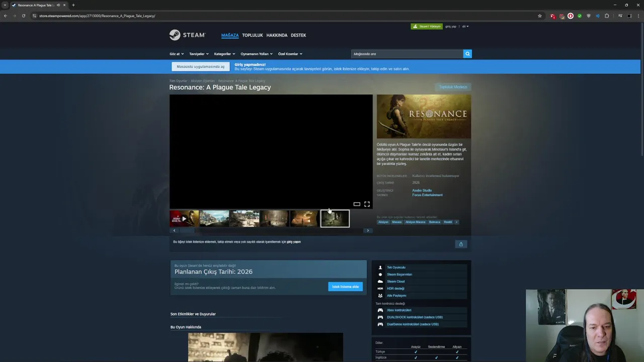Click in the Mağazada ara search field

click(407, 54)
